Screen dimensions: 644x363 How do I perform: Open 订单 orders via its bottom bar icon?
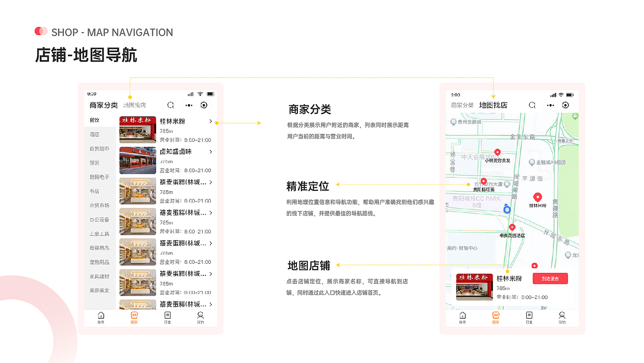click(168, 316)
